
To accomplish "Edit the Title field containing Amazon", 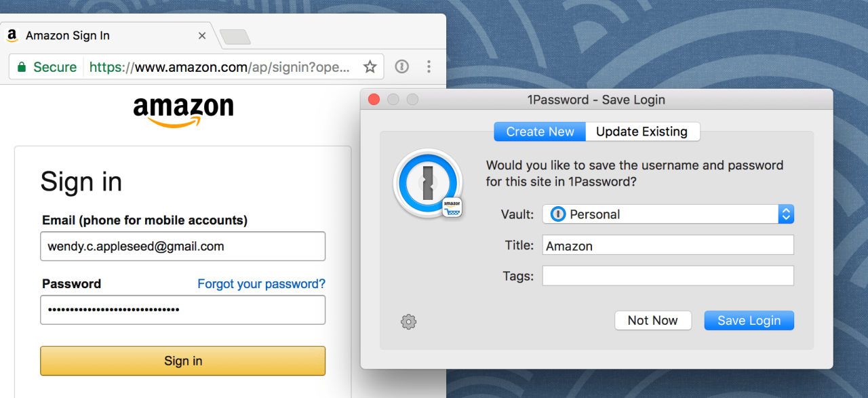I will [667, 245].
